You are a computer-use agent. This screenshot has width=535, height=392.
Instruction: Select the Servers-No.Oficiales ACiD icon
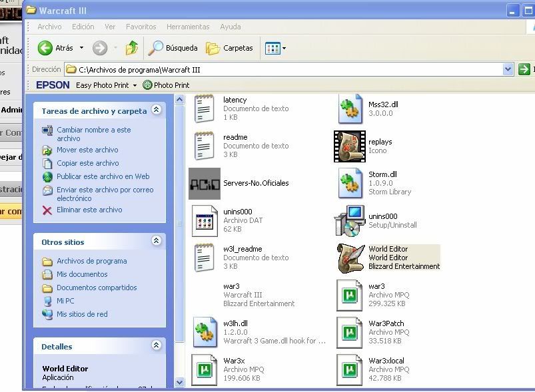[205, 184]
